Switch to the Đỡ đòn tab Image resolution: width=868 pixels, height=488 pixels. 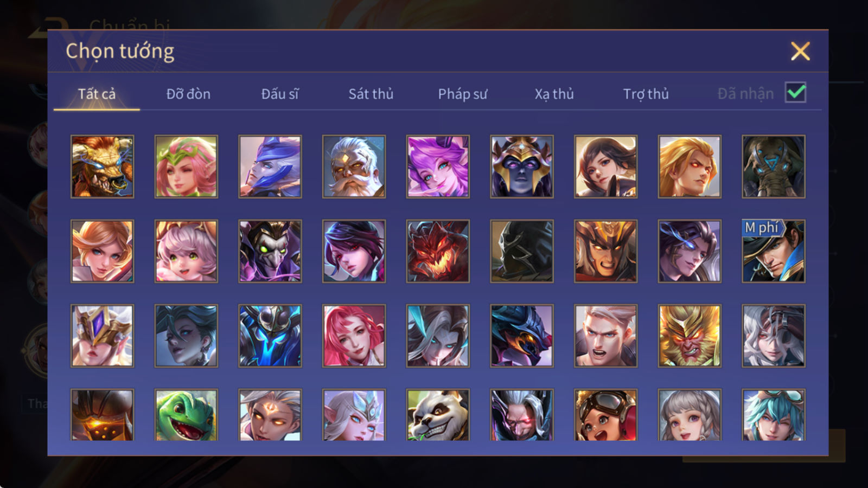click(x=188, y=94)
